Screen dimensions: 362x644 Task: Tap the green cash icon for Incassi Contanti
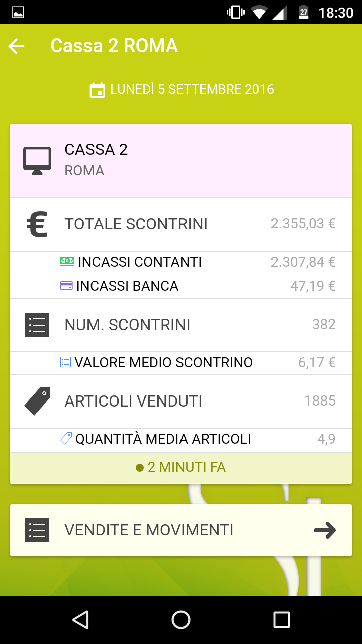pyautogui.click(x=67, y=261)
